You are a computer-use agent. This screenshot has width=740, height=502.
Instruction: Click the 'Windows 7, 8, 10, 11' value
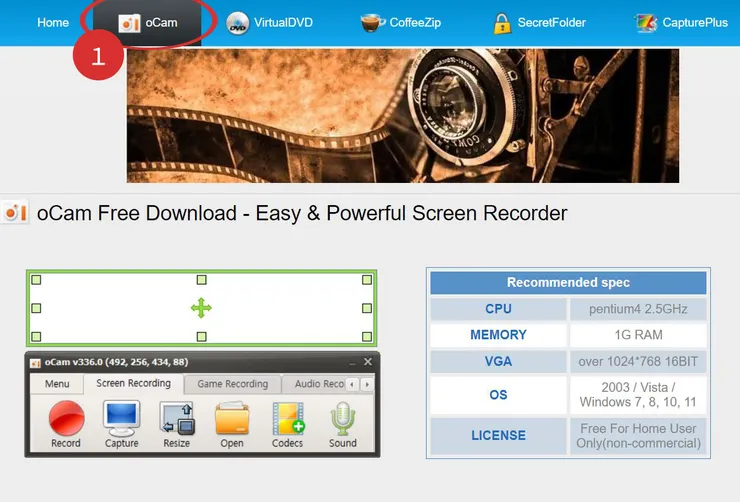point(638,402)
